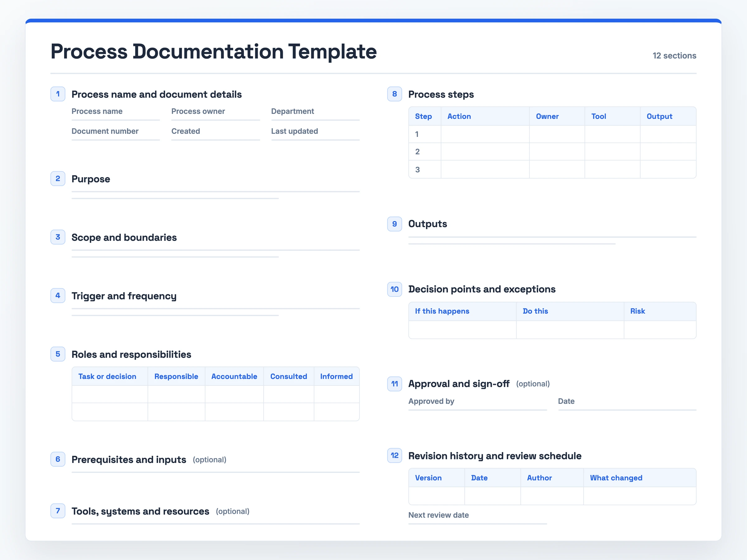The width and height of the screenshot is (747, 560).
Task: Click the Step column header
Action: click(425, 116)
